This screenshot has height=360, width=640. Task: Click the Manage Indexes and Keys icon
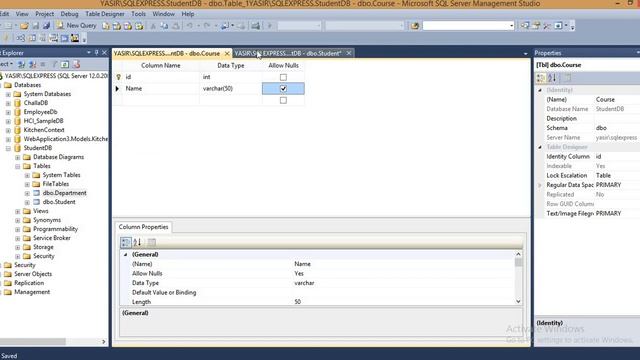click(x=31, y=38)
